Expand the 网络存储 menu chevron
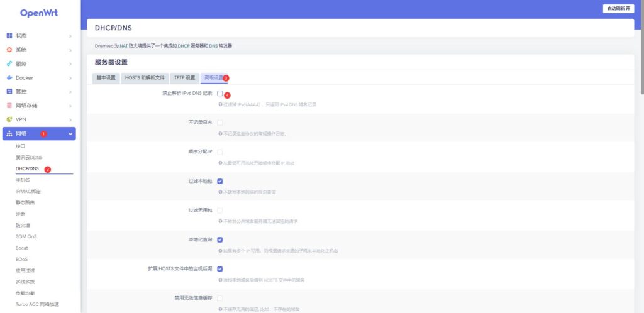 [x=70, y=106]
